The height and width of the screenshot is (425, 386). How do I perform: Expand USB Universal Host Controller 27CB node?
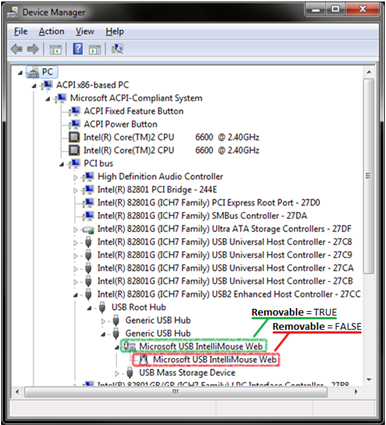tap(75, 282)
